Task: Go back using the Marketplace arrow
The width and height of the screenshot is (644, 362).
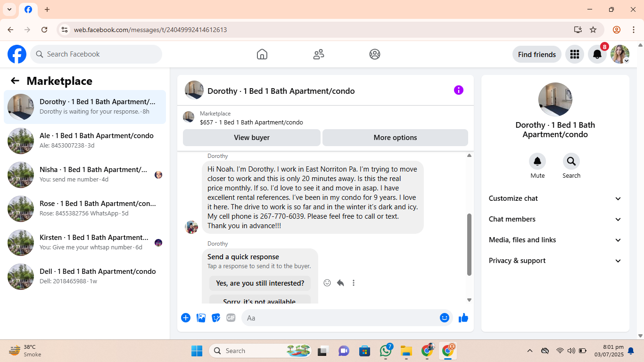Action: pyautogui.click(x=15, y=81)
